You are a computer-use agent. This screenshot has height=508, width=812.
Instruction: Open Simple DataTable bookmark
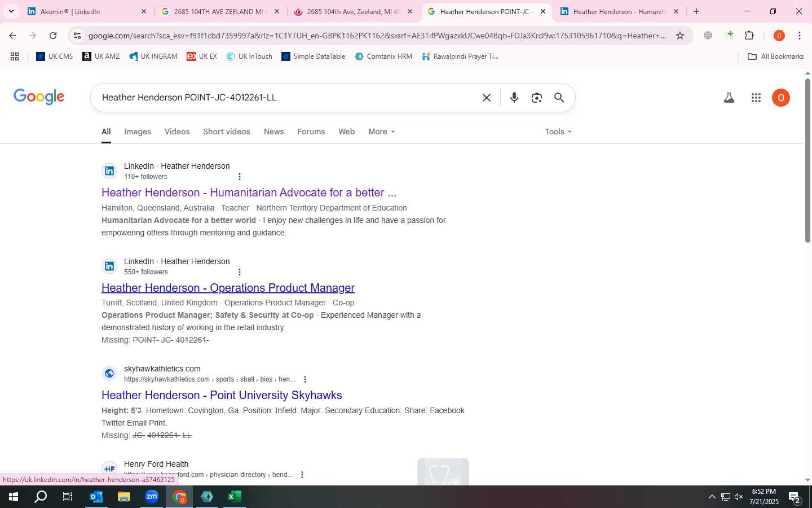(314, 56)
